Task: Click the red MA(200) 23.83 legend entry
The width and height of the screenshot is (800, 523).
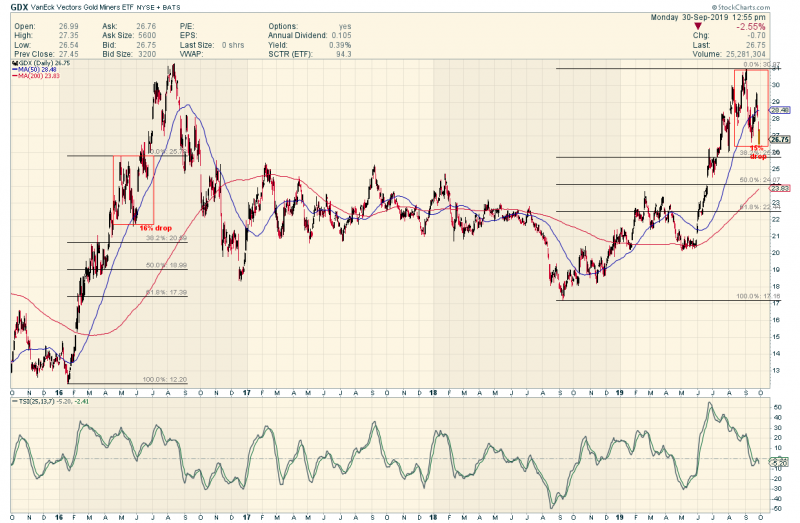Action: click(x=35, y=76)
